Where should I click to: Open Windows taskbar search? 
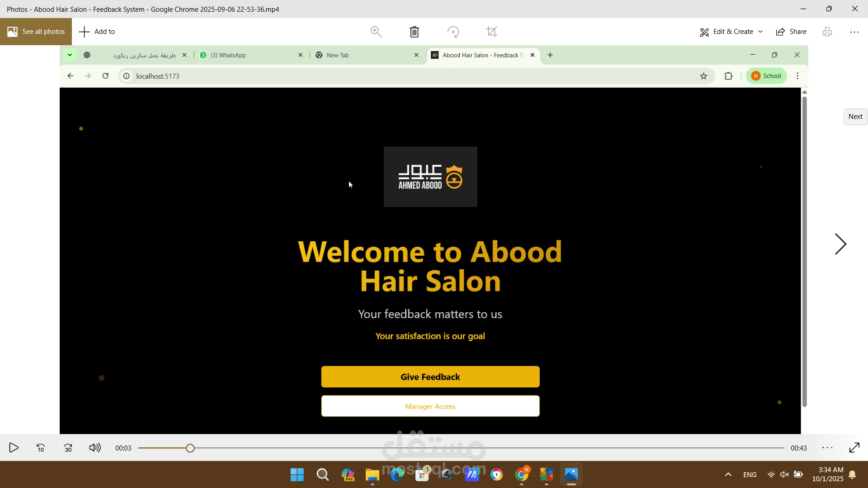(322, 474)
